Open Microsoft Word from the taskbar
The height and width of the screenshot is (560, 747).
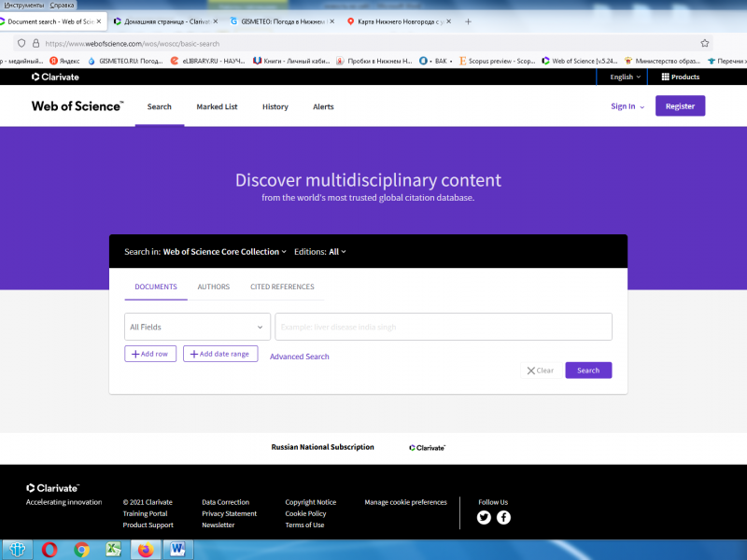177,550
